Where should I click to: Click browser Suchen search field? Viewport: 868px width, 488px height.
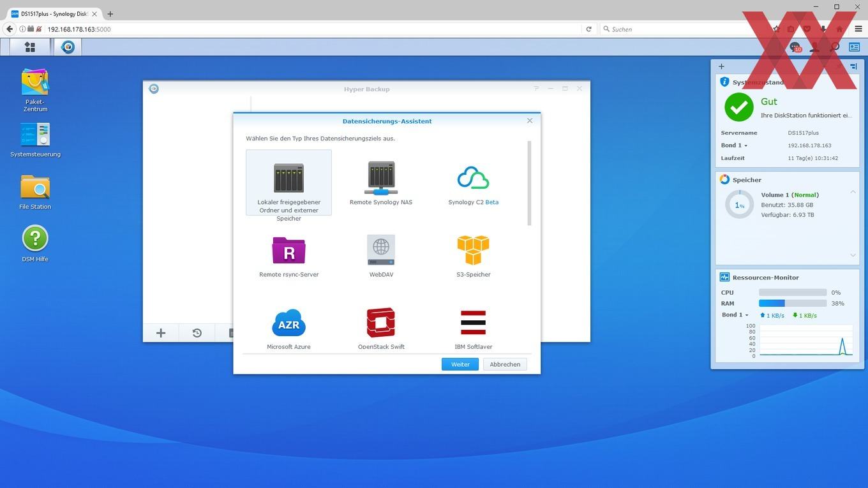click(x=683, y=29)
